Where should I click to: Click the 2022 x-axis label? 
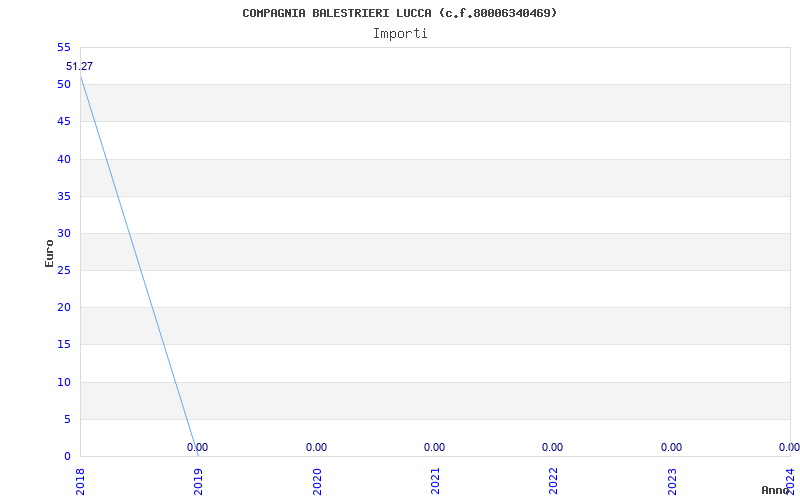[554, 482]
